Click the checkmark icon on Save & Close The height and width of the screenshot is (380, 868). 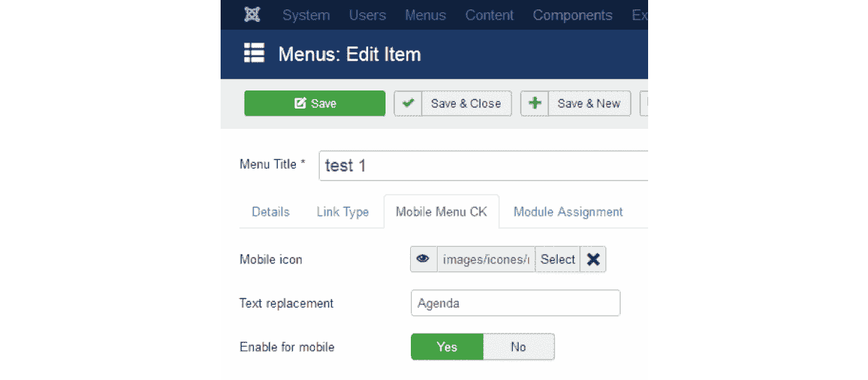point(408,104)
